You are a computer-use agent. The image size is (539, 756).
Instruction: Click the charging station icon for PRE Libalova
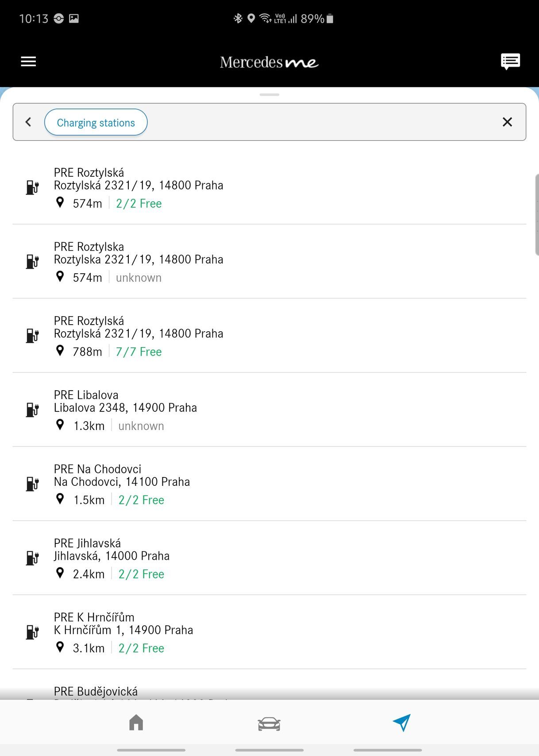(x=32, y=410)
